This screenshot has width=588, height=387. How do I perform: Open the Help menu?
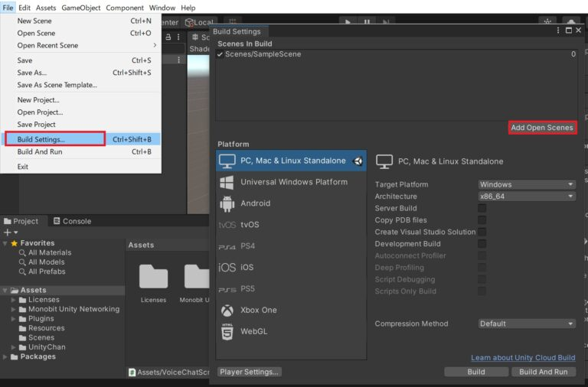188,8
